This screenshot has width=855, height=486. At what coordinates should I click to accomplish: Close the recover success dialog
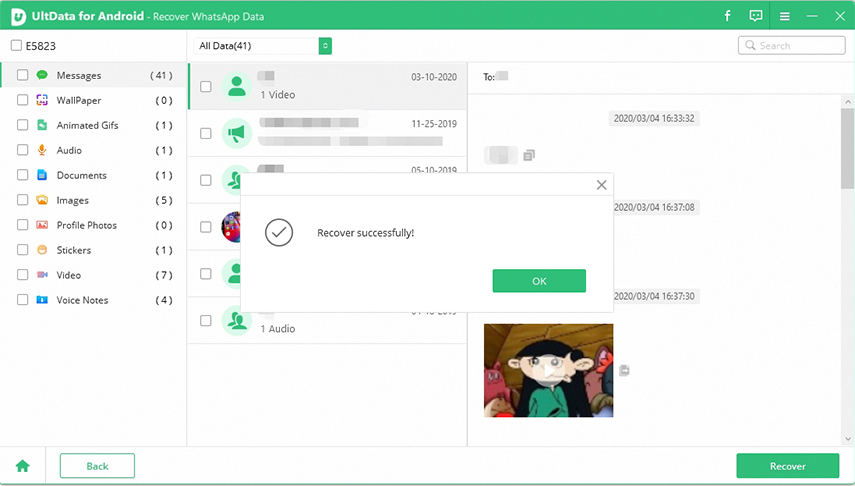click(601, 185)
